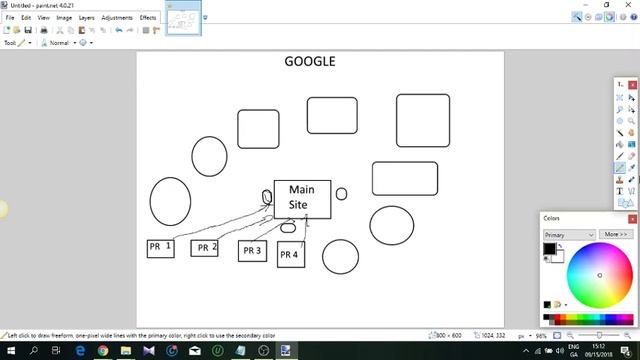Click the zoom slider in status bar

click(x=599, y=336)
